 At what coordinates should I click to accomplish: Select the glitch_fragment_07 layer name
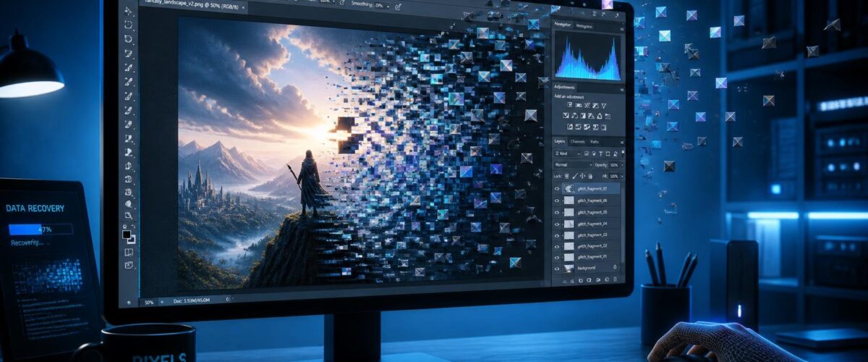[x=592, y=189]
